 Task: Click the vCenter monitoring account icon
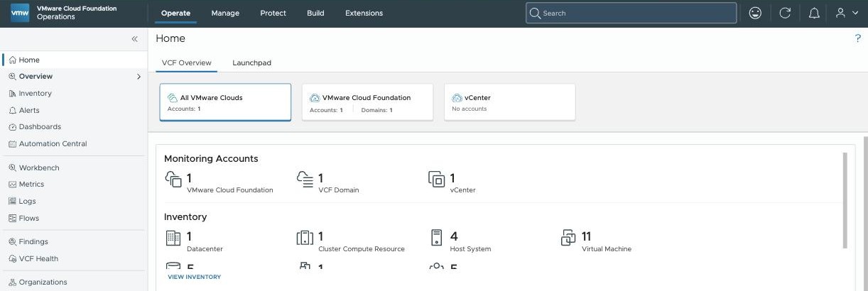(x=437, y=180)
